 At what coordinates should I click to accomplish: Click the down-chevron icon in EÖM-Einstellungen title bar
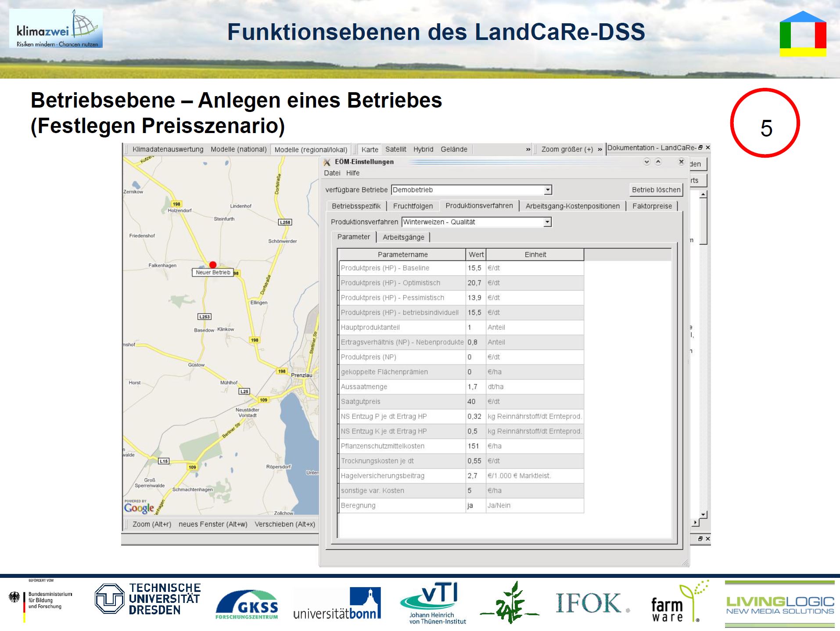coord(646,162)
